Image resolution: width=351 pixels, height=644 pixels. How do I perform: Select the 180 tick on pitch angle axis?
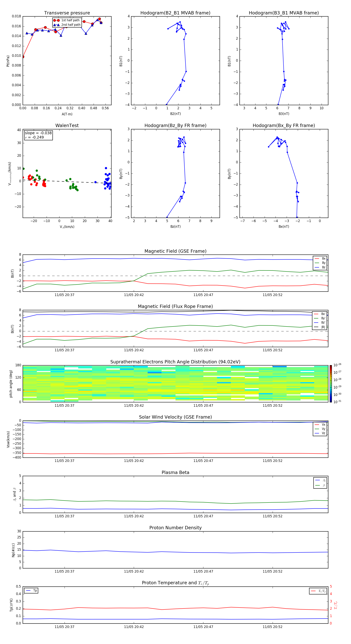tap(18, 365)
